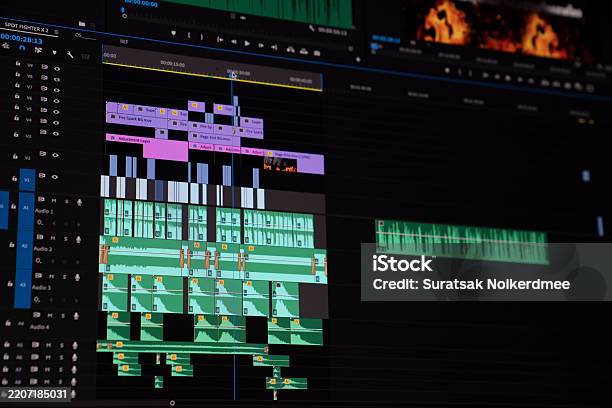Toggle A1 track targeting button

click(x=26, y=210)
